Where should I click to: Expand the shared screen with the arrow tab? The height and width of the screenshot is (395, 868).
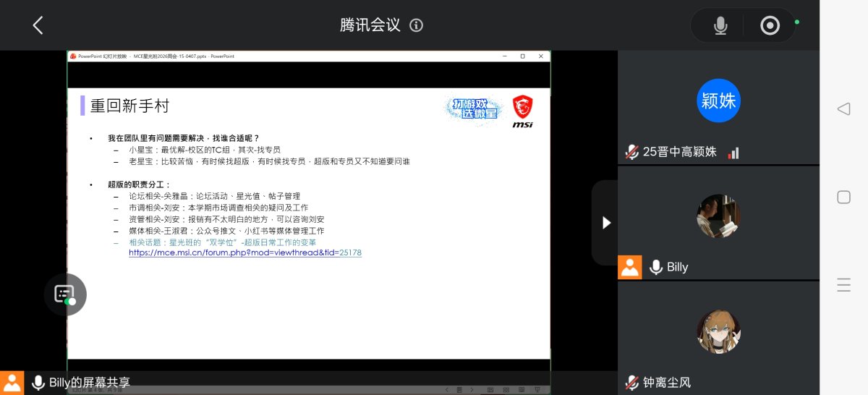pyautogui.click(x=606, y=223)
